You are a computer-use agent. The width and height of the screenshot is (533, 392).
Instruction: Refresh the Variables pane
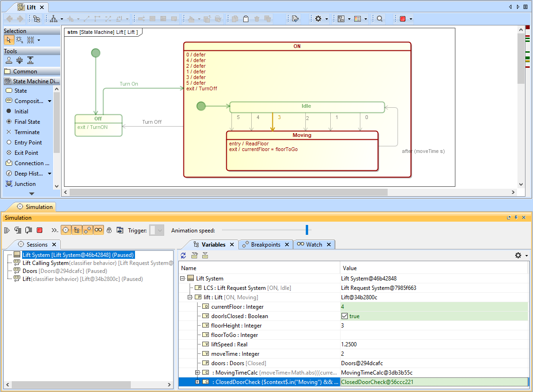pos(183,256)
